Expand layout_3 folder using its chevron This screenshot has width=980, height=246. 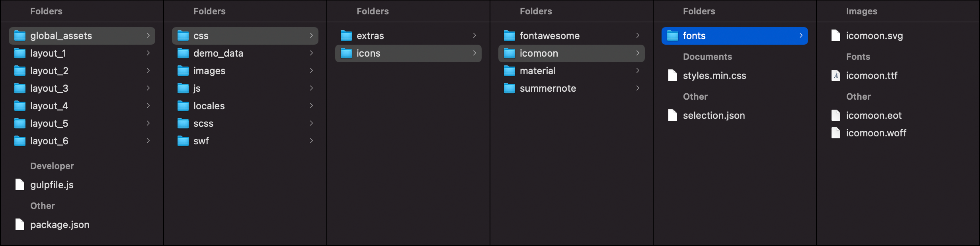pos(148,88)
